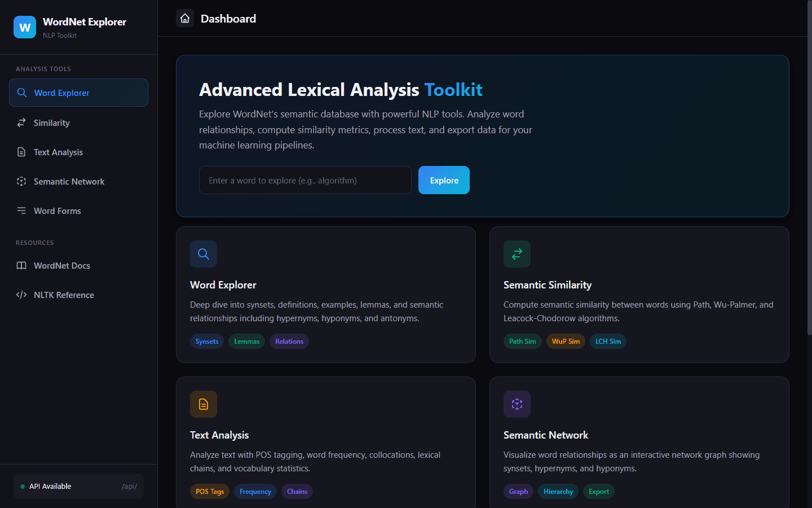
Task: Open the Dashboard menu item in the header
Action: [228, 18]
